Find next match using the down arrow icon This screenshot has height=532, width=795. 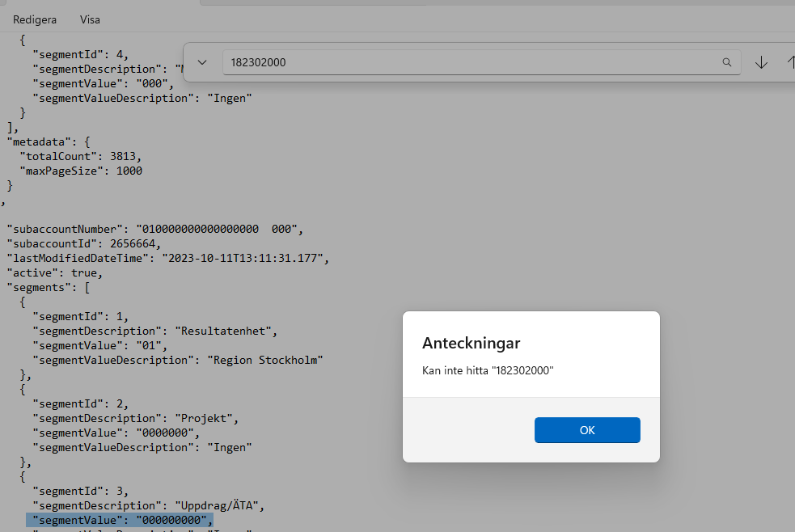click(x=761, y=61)
